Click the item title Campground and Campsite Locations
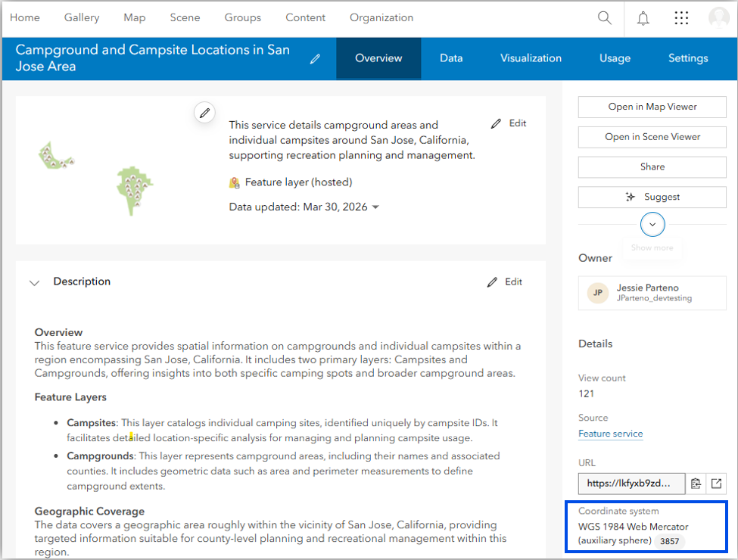738x560 pixels. pos(152,58)
